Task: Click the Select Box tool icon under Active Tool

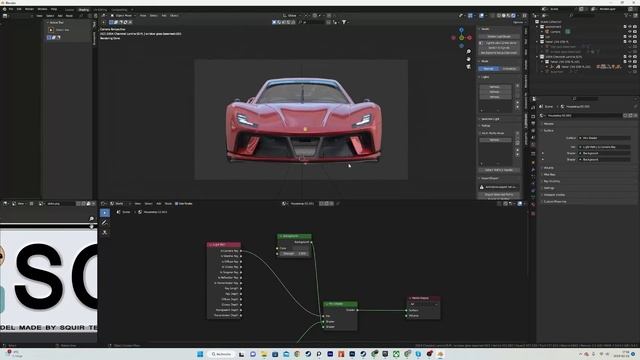Action: point(51,30)
